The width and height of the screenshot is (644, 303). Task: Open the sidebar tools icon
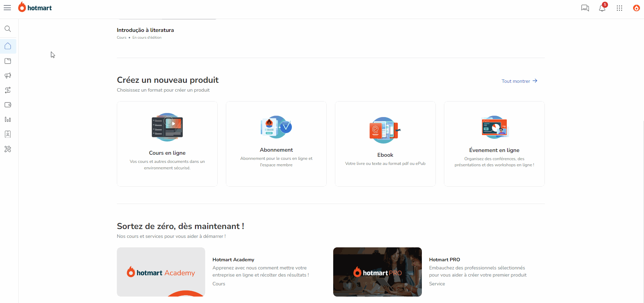coord(8,149)
